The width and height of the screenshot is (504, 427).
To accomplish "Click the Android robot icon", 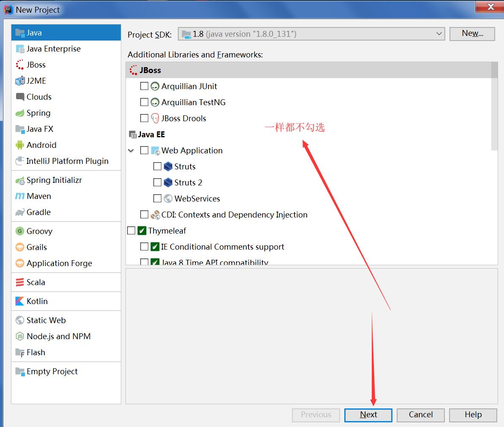I will point(20,145).
